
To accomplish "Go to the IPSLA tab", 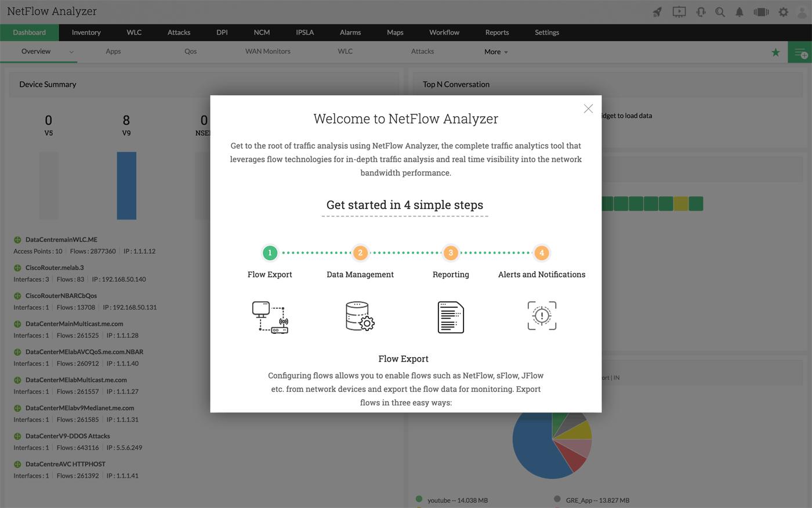I will 304,33.
